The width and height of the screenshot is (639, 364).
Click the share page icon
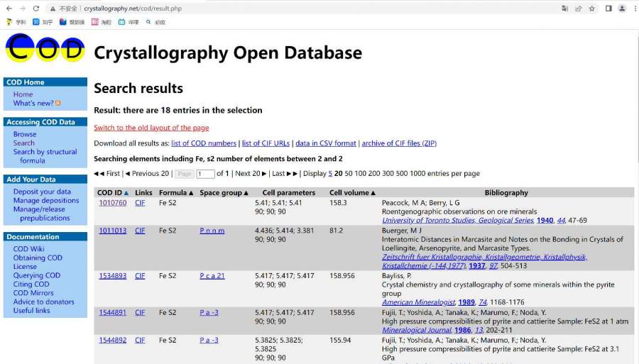point(578,8)
